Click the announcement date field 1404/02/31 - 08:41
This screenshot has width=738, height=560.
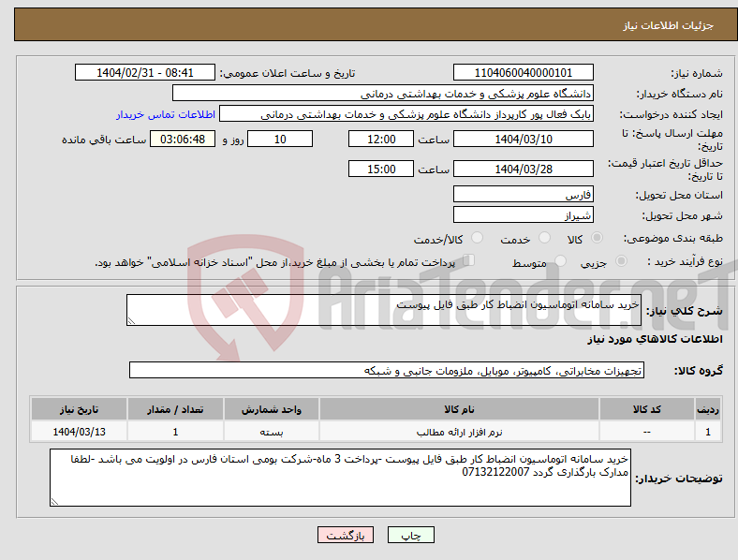coord(145,72)
